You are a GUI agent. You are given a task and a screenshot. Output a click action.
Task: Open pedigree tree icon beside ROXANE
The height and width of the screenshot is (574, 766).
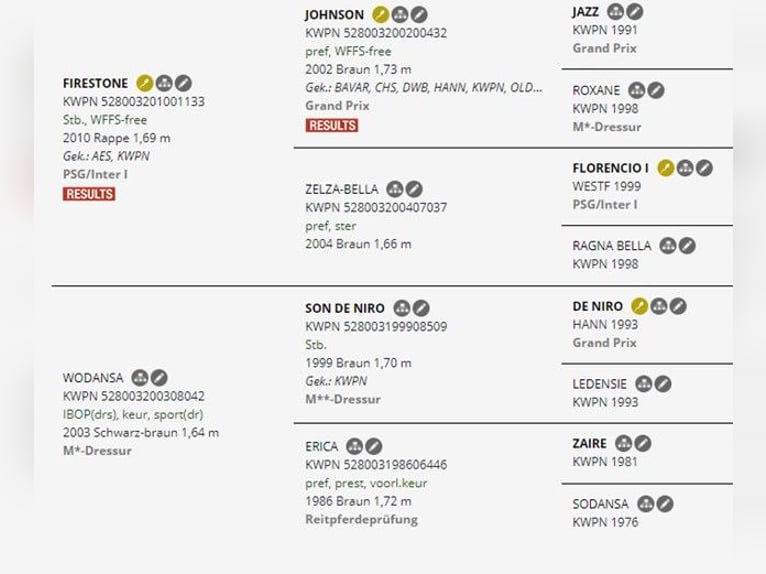pyautogui.click(x=637, y=90)
